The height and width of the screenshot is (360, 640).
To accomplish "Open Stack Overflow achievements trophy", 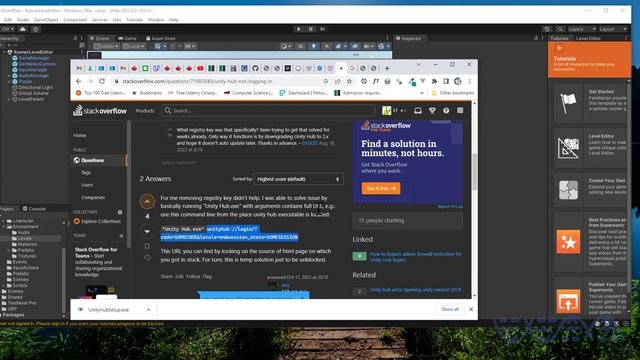I will click(x=432, y=110).
